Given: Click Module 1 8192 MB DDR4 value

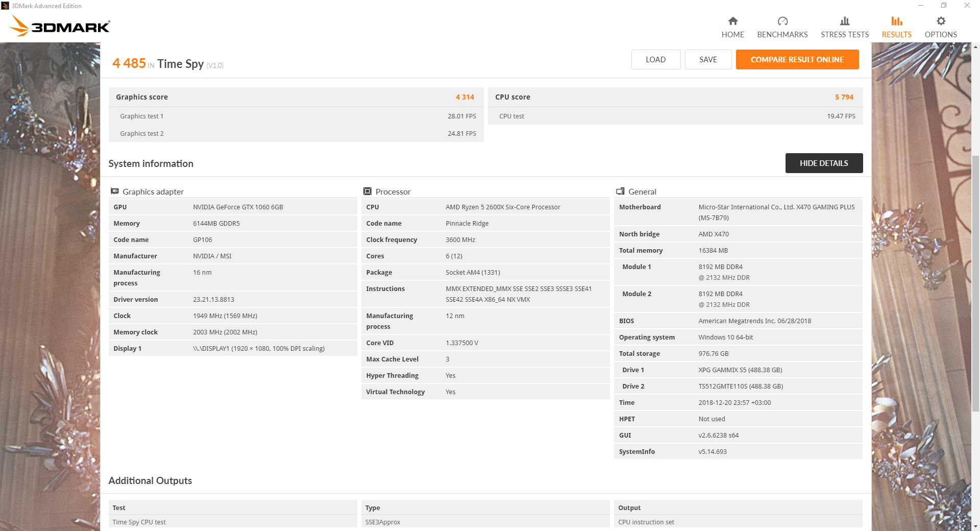Looking at the screenshot, I should click(720, 267).
